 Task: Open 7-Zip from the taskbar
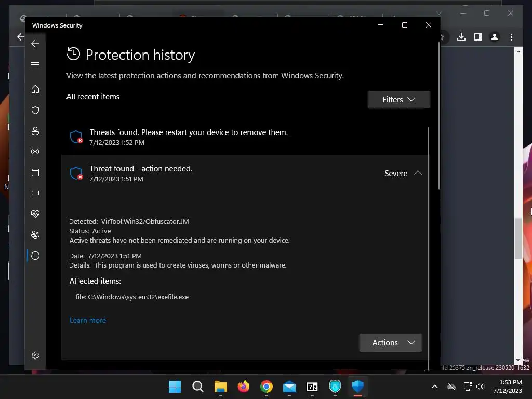click(312, 387)
